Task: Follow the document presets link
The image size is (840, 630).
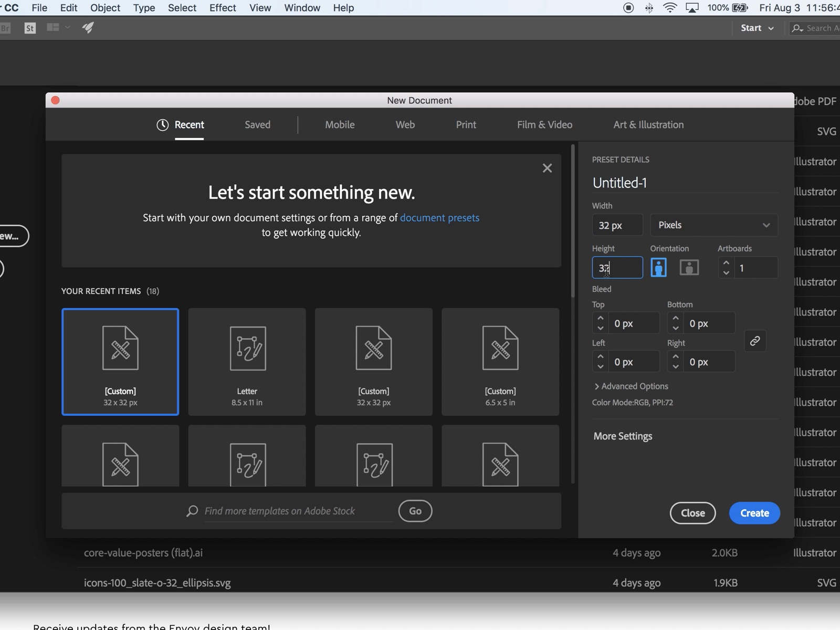Action: coord(439,218)
